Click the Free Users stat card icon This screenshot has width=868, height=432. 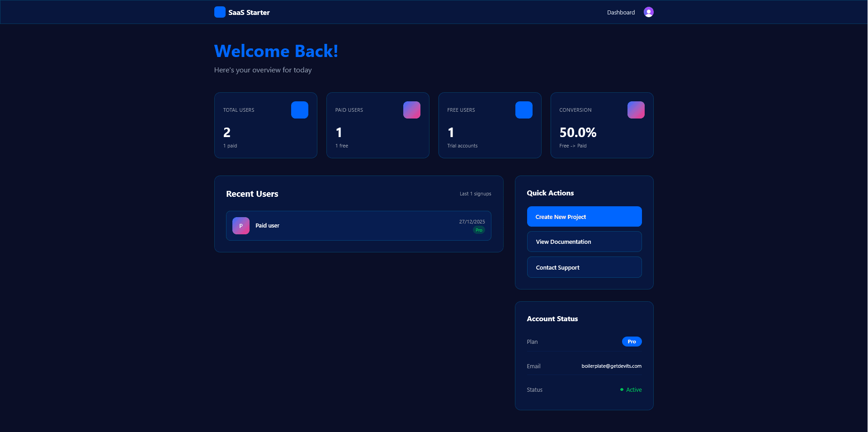[x=523, y=109]
